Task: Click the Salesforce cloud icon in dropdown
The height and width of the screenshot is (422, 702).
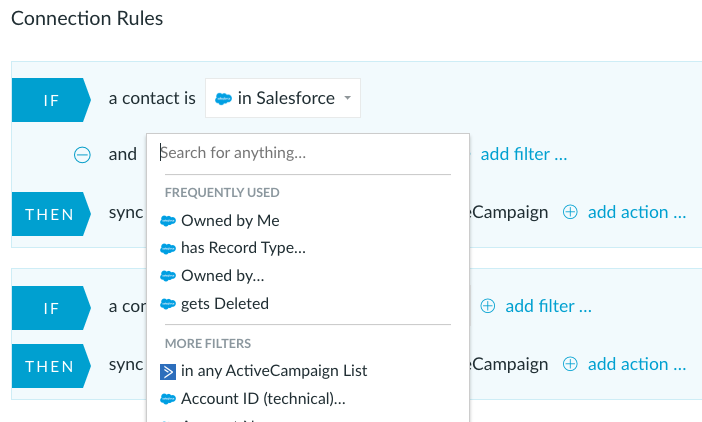Action: click(x=223, y=98)
